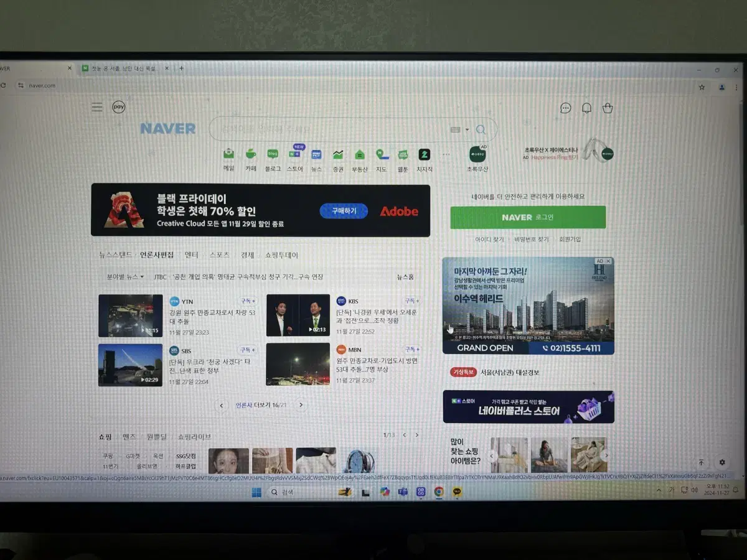The width and height of the screenshot is (747, 560).
Task: Open the 지도 shortcut icon
Action: click(382, 154)
